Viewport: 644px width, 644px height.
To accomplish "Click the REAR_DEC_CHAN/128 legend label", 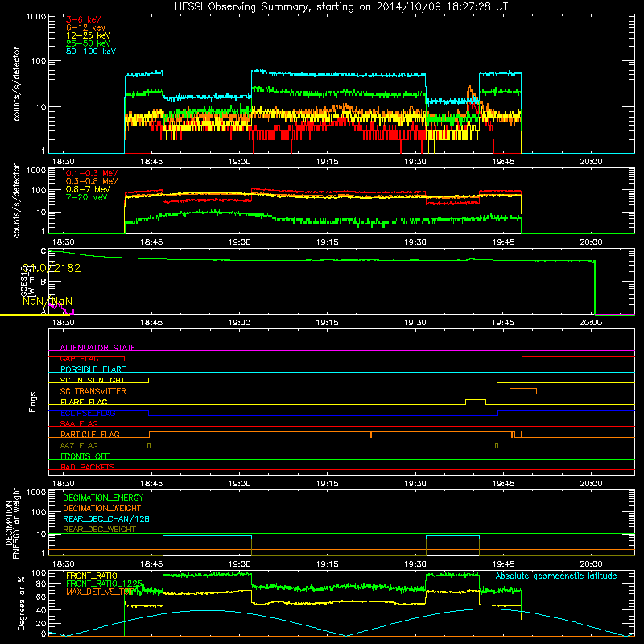I will point(106,518).
